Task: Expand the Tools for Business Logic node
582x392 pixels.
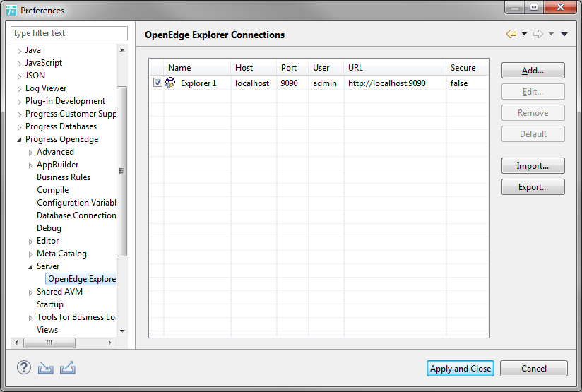Action: [x=30, y=318]
